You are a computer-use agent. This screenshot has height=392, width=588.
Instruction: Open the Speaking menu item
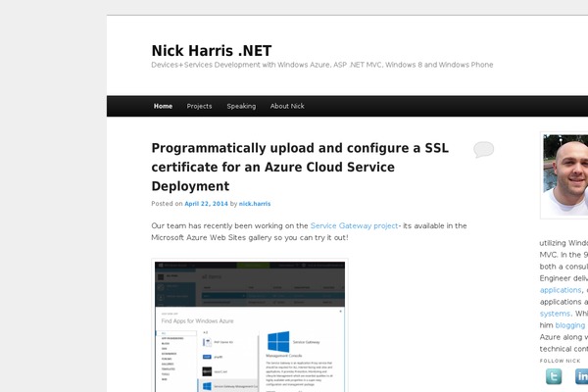[241, 106]
